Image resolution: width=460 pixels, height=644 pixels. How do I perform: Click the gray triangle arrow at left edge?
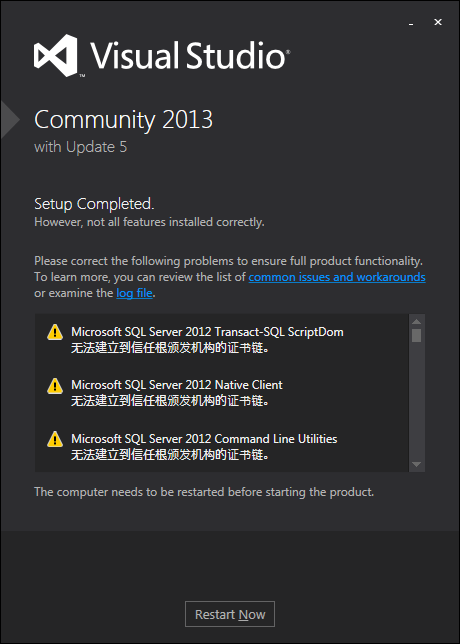coord(10,120)
